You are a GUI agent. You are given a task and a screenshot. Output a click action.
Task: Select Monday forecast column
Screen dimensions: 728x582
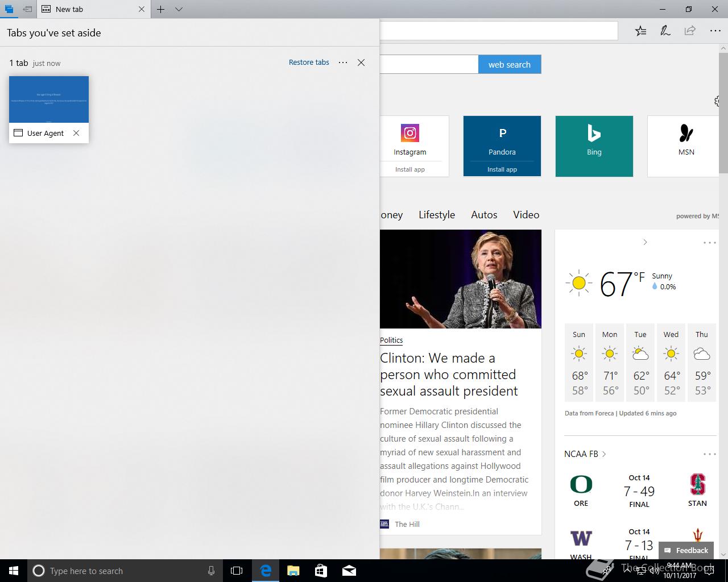click(x=610, y=363)
